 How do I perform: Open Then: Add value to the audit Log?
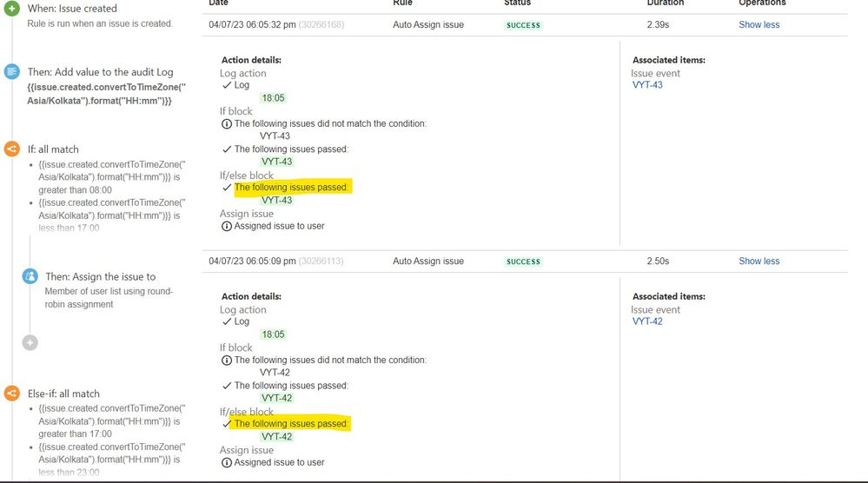coord(100,72)
